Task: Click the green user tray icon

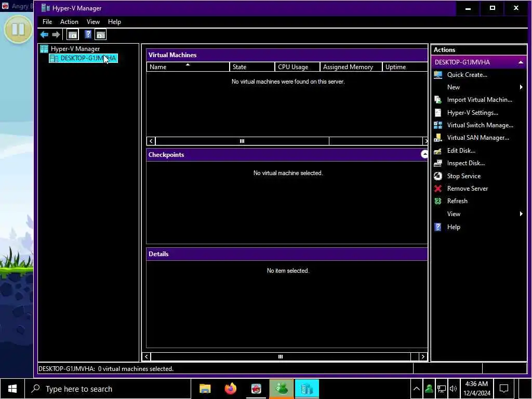Action: tap(429, 389)
